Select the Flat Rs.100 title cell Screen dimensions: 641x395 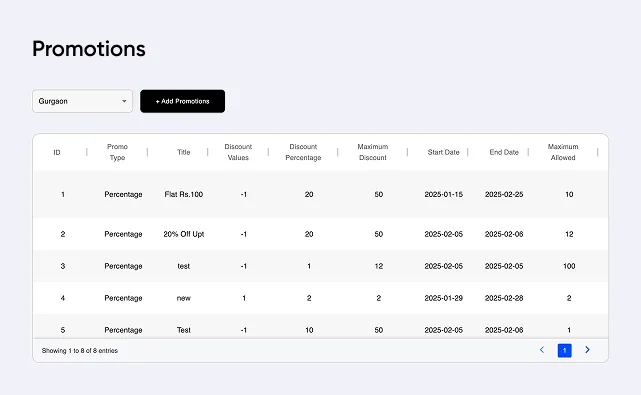tap(184, 194)
